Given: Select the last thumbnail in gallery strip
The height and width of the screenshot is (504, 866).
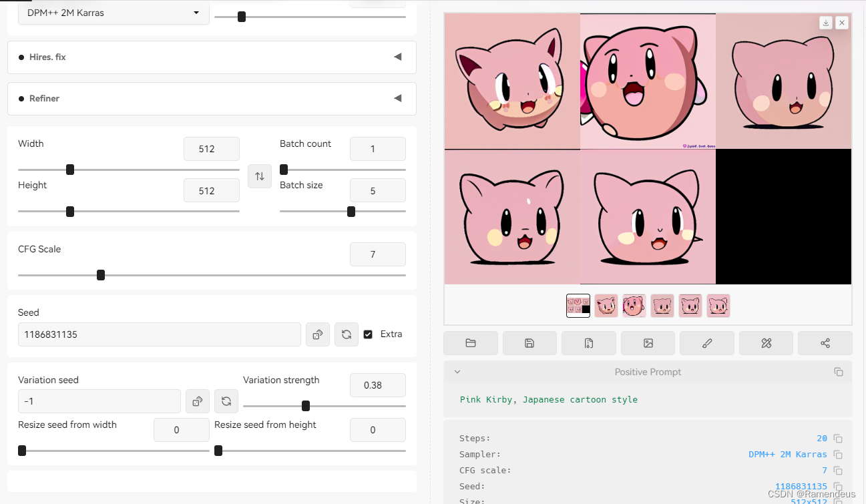Looking at the screenshot, I should point(718,306).
